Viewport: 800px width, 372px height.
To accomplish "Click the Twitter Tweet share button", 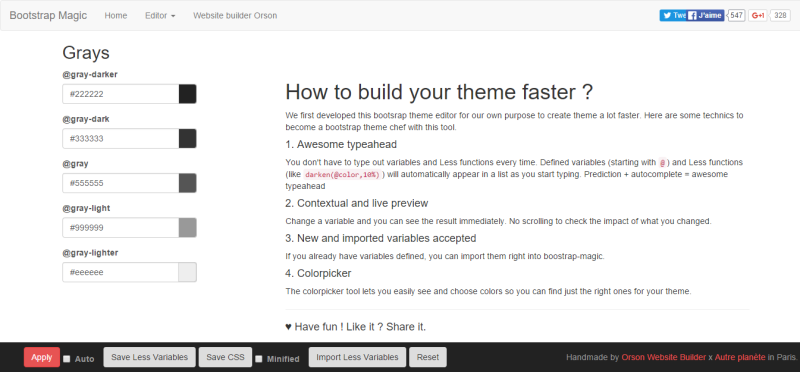I will tap(673, 15).
